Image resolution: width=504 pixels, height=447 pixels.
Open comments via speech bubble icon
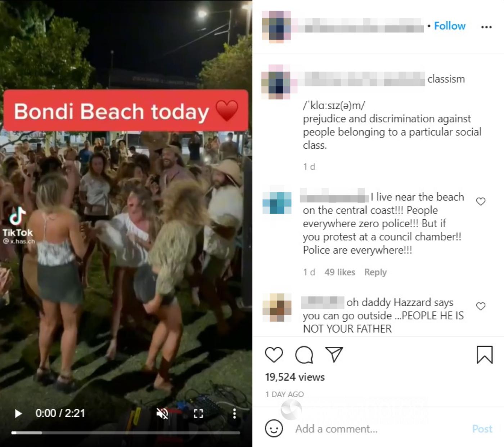tap(304, 355)
